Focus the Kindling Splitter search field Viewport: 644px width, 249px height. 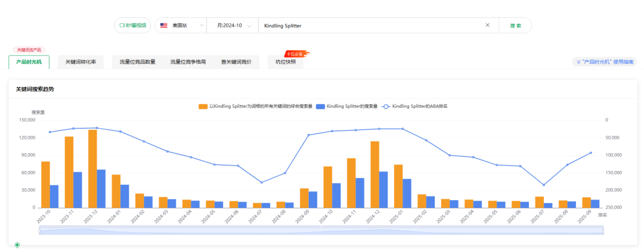371,26
